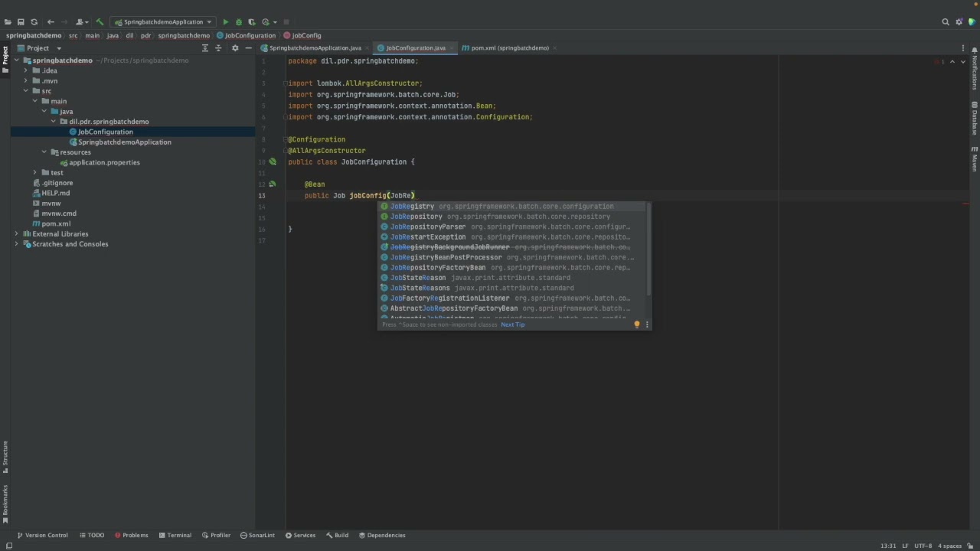Expand the .idea folder
Screen dimensions: 980x551
tap(25, 70)
